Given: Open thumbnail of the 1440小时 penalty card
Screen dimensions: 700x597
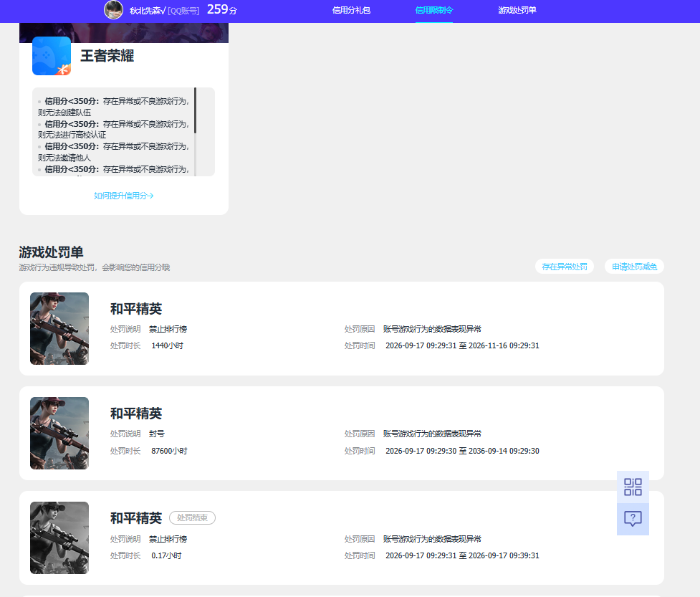Looking at the screenshot, I should point(59,329).
